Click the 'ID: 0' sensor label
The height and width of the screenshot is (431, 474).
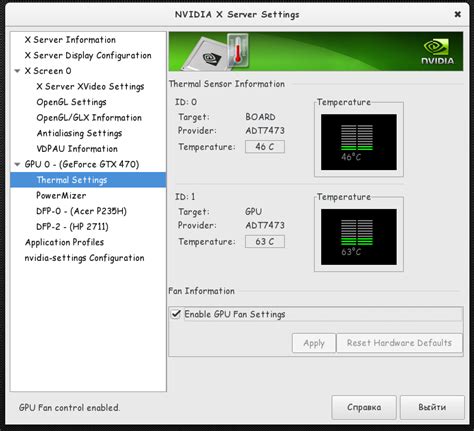point(186,102)
